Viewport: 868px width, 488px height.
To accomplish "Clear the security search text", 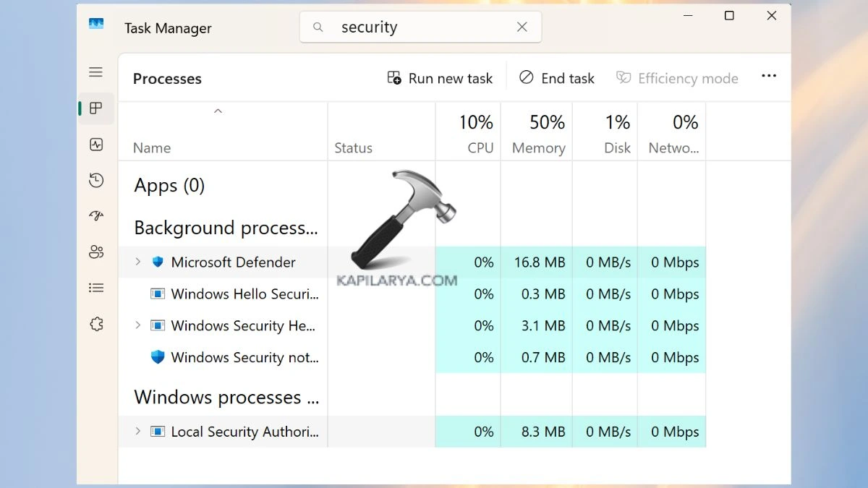I will pos(522,27).
